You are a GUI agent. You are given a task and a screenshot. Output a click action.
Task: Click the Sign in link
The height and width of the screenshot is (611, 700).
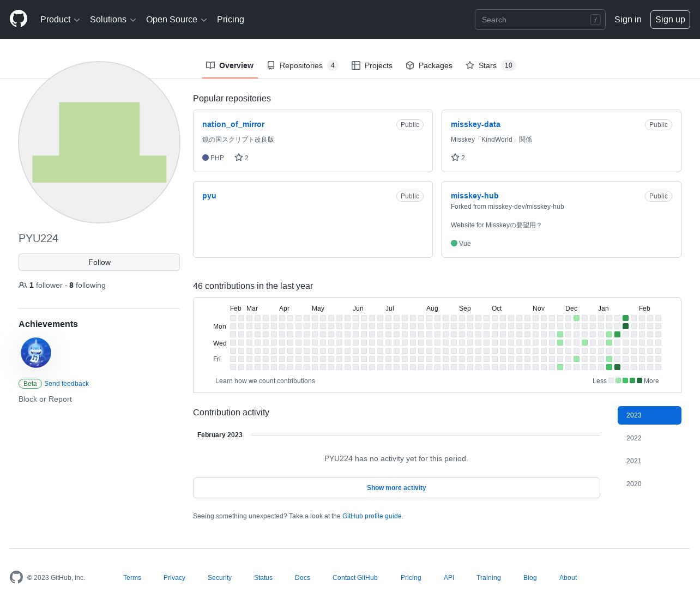pyautogui.click(x=628, y=20)
